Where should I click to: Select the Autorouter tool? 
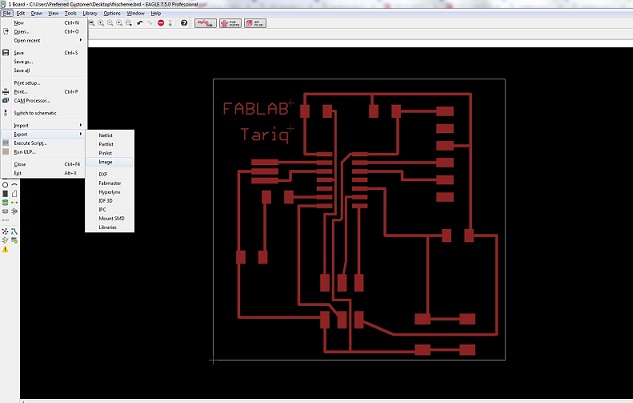15,231
